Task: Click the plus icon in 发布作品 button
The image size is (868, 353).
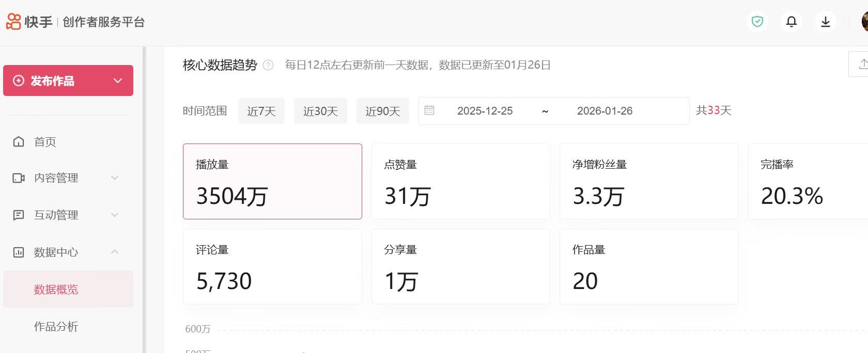Action: click(x=19, y=81)
